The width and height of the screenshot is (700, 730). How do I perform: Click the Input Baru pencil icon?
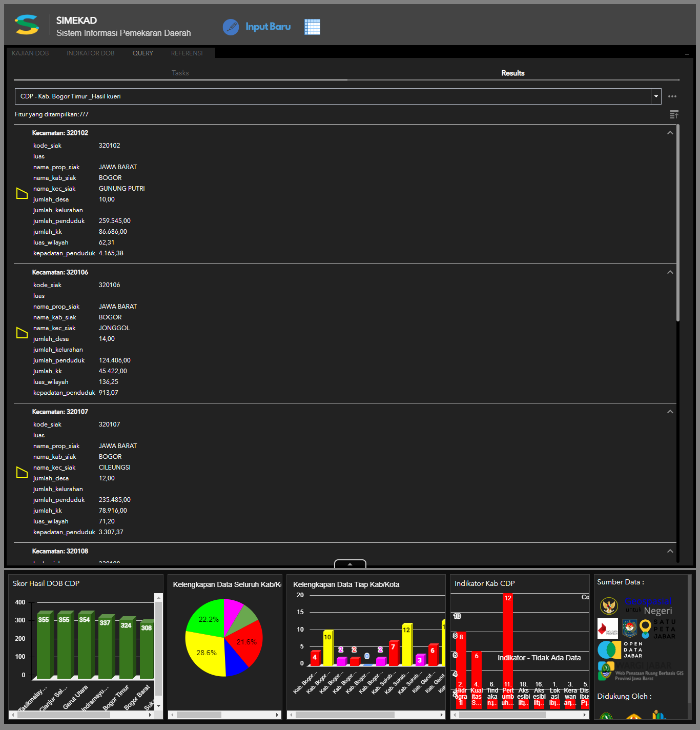point(231,27)
